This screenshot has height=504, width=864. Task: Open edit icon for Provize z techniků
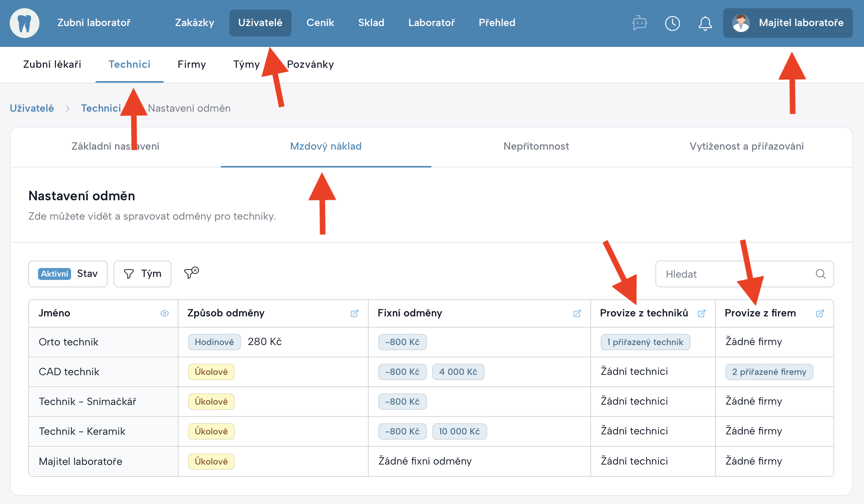pos(702,313)
